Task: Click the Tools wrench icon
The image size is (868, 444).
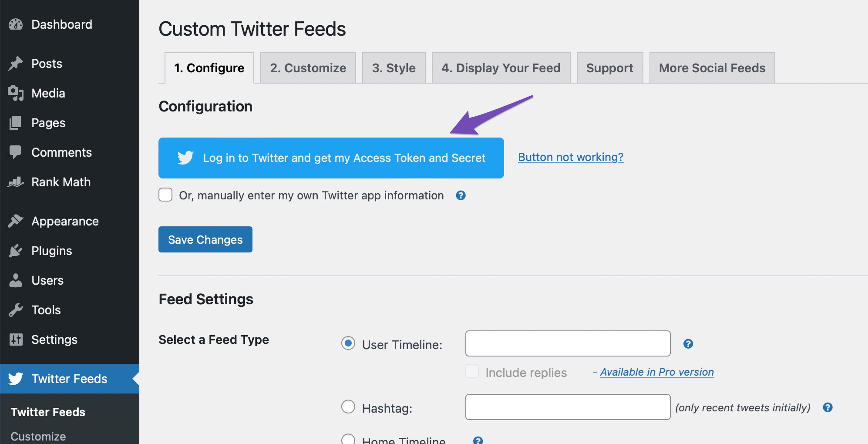Action: pyautogui.click(x=16, y=310)
